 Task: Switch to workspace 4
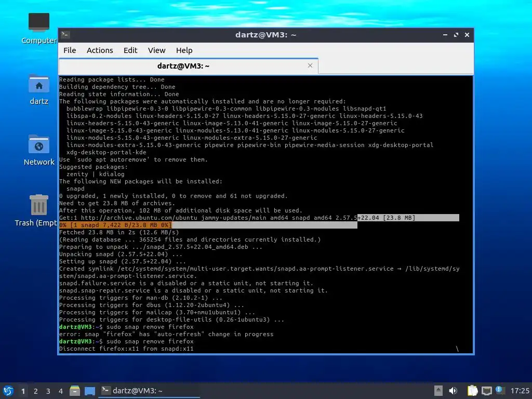[61, 391]
